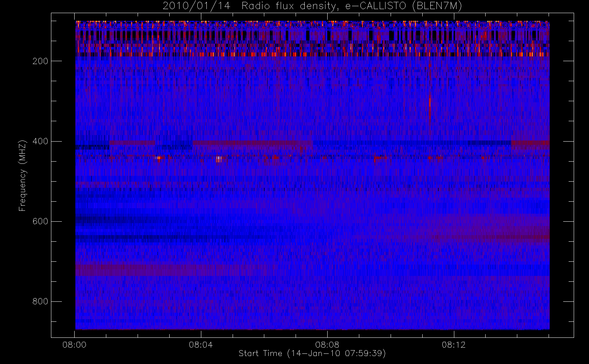This screenshot has width=589, height=364.
Task: Click the 'Start Time (14-Jan-10 07:59:39)' axis label
Action: [312, 353]
